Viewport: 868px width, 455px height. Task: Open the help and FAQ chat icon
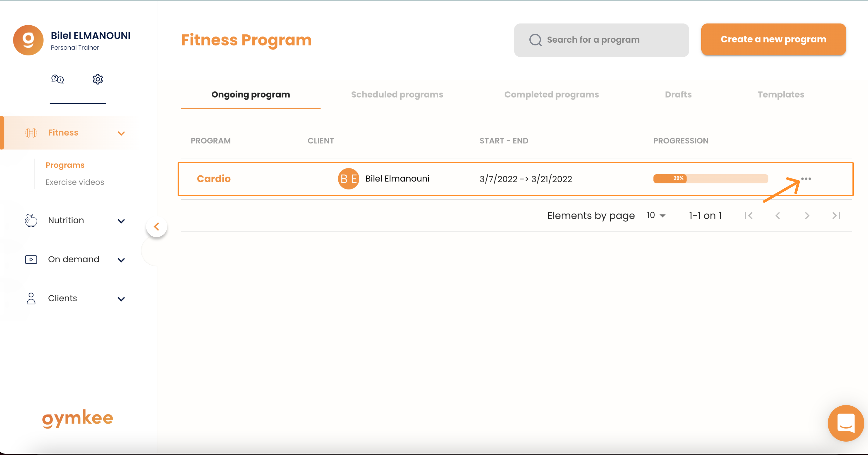(x=57, y=79)
